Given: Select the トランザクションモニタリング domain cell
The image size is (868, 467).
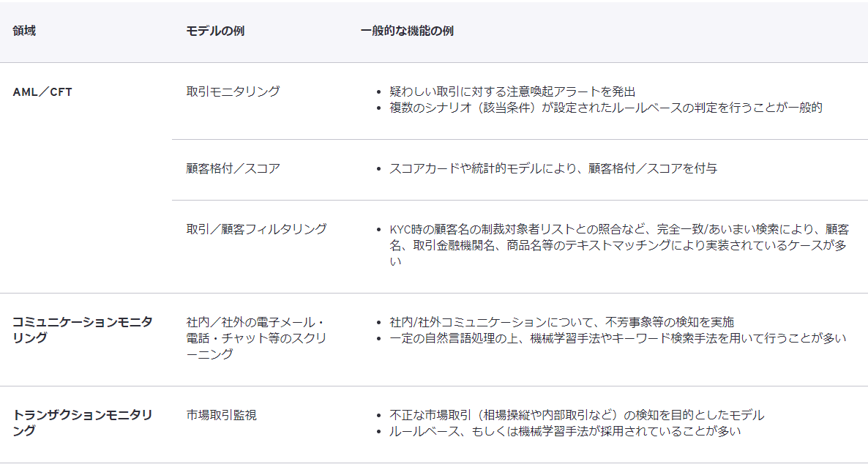Looking at the screenshot, I should click(82, 422).
